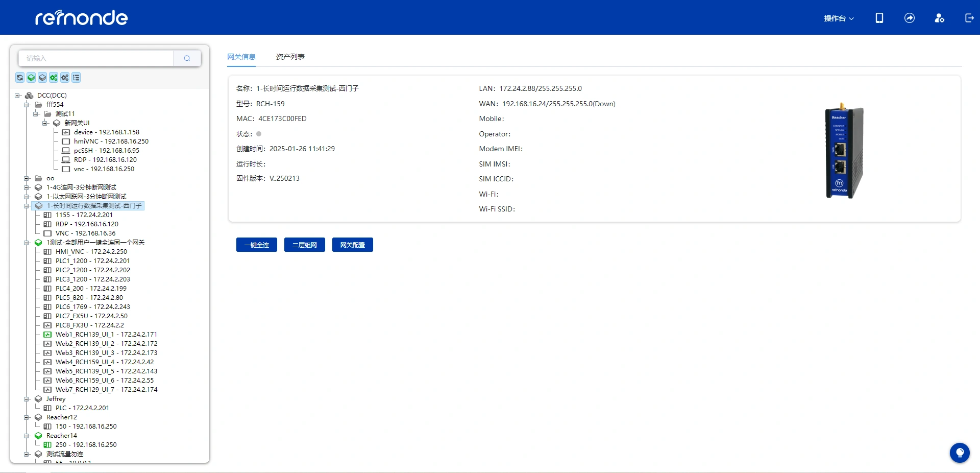
Task: Select tree item device - 192.168.1.158
Action: pyautogui.click(x=106, y=132)
